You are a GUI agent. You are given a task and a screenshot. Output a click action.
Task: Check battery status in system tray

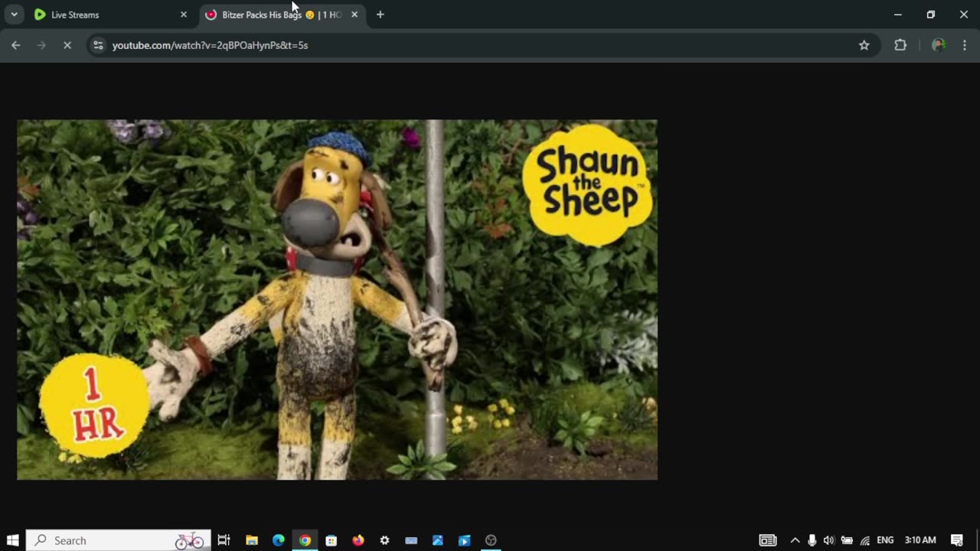[x=847, y=540]
